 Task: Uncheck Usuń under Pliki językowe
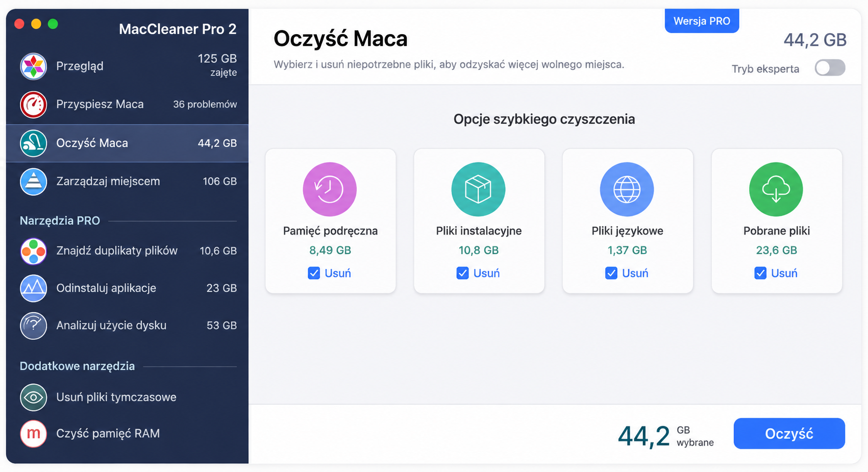[611, 273]
